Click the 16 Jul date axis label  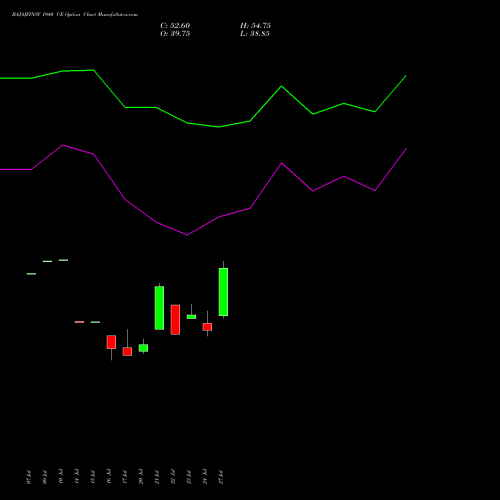[109, 477]
